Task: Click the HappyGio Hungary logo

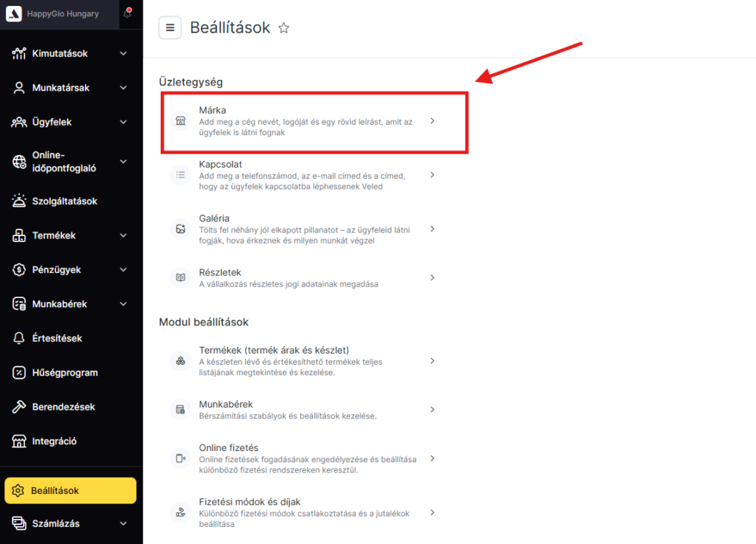Action: pyautogui.click(x=13, y=13)
